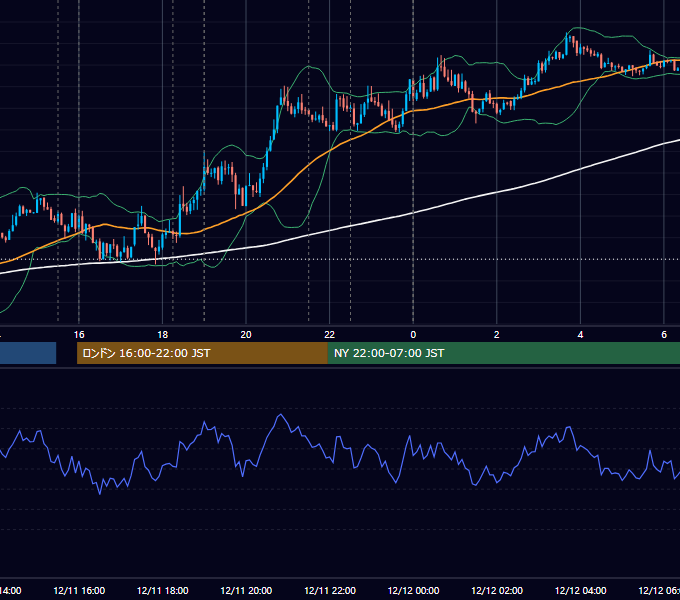Viewport: 680px width, 600px height.
Task: Select the 20 hour label on upper time axis
Action: (x=246, y=335)
